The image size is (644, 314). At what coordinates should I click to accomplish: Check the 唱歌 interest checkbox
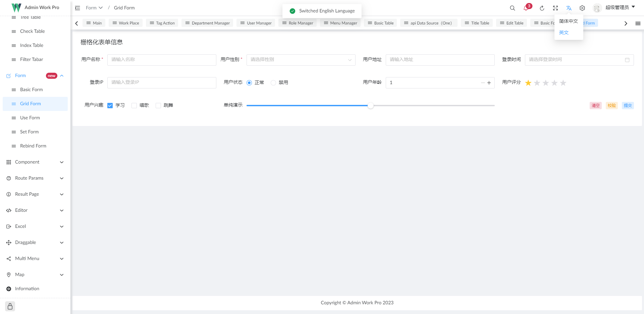(134, 105)
